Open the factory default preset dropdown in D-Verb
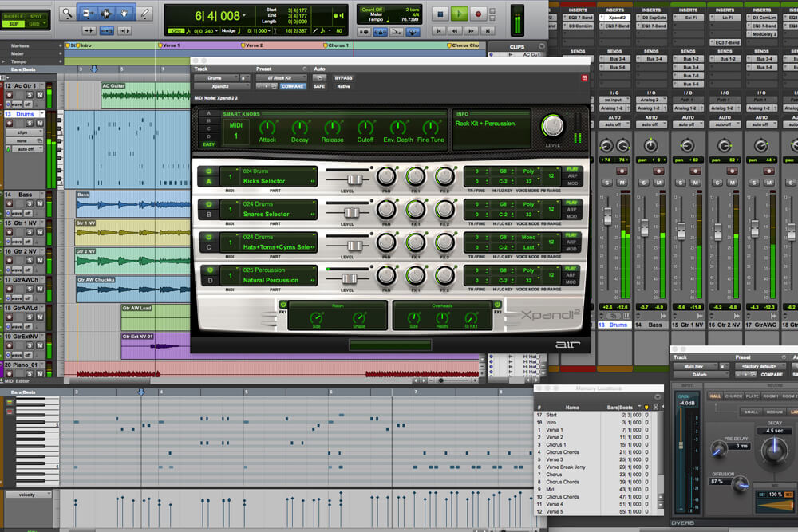The height and width of the screenshot is (532, 798). pyautogui.click(x=760, y=366)
